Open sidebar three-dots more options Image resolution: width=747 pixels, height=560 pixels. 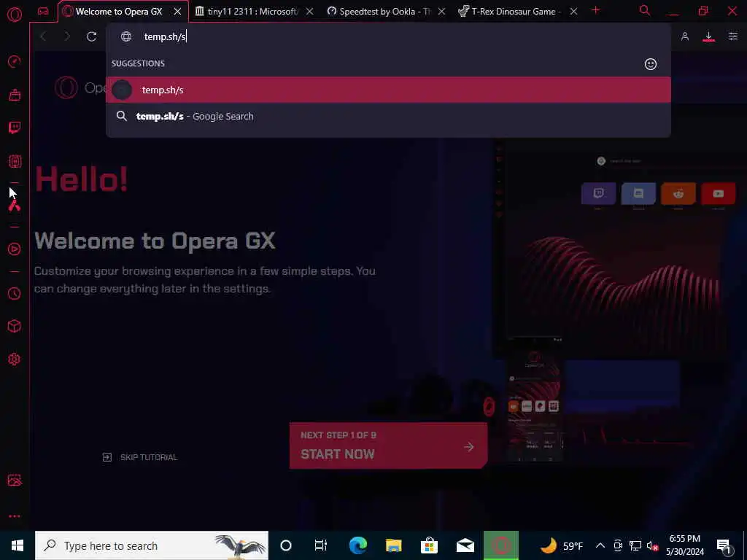coord(15,516)
